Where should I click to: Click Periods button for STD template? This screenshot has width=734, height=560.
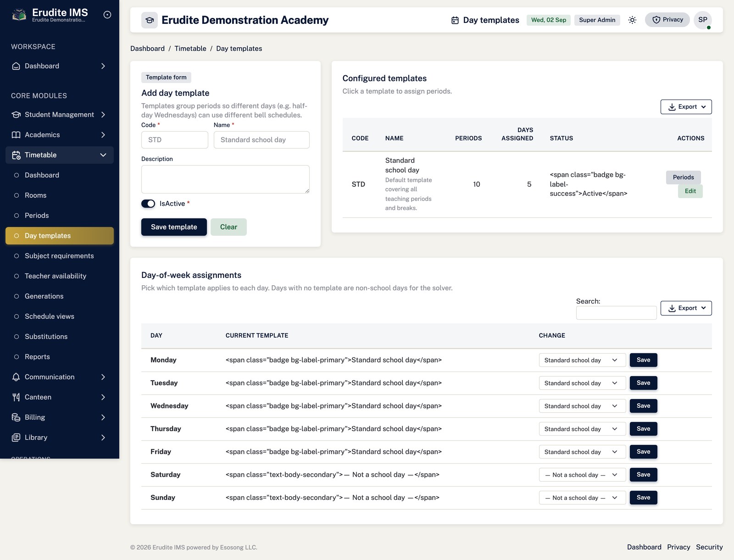684,177
